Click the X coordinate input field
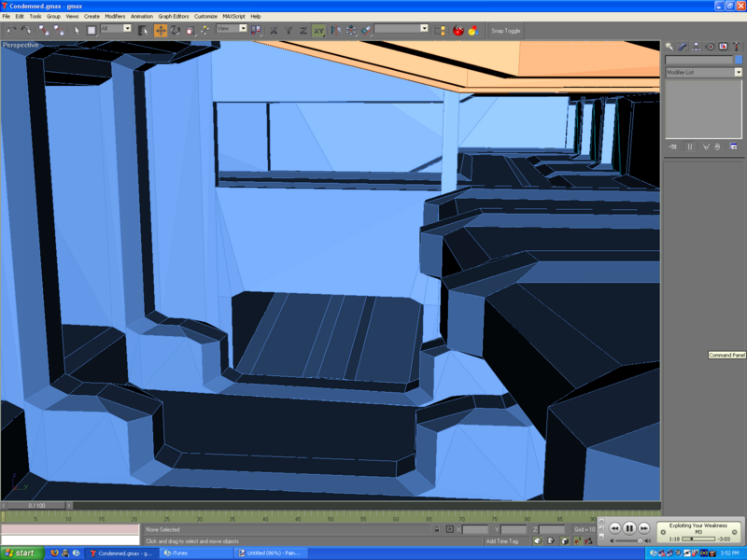747x560 pixels. (475, 529)
